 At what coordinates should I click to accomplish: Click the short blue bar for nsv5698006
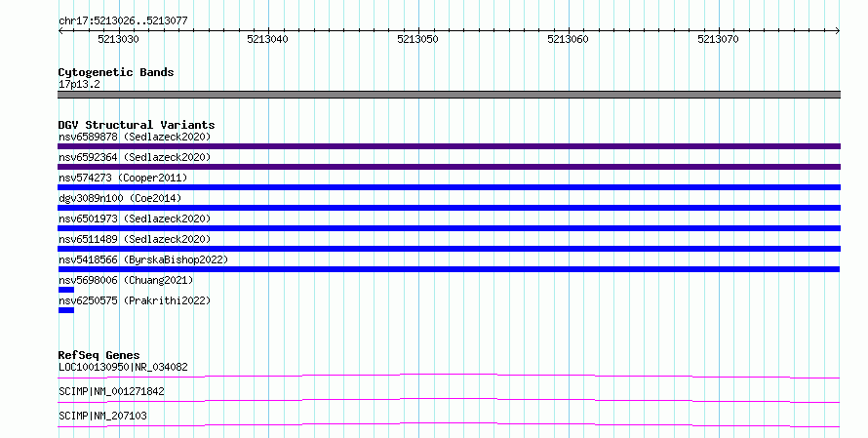66,290
